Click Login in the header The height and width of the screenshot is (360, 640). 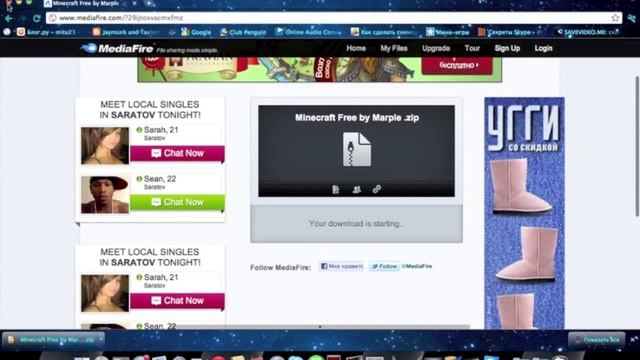coord(543,48)
